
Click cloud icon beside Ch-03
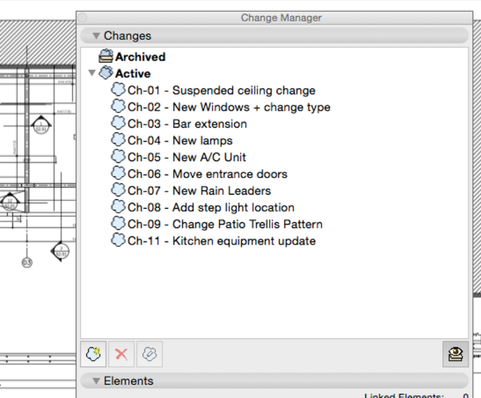(x=118, y=123)
